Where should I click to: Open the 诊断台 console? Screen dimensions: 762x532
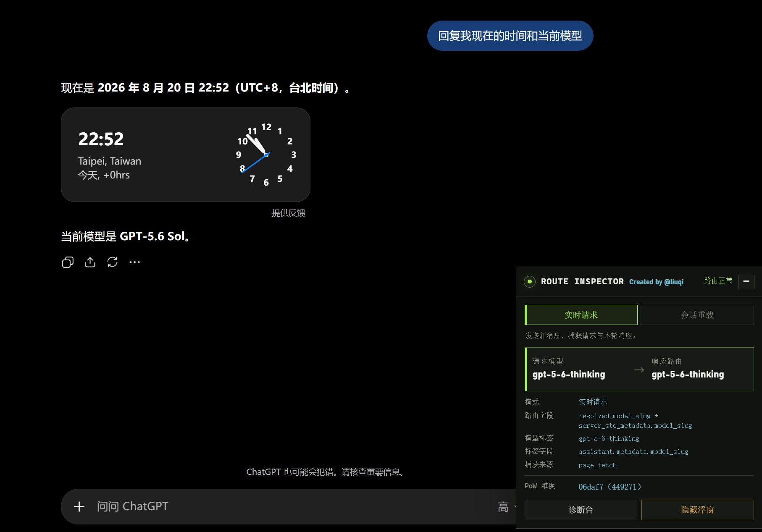tap(581, 510)
